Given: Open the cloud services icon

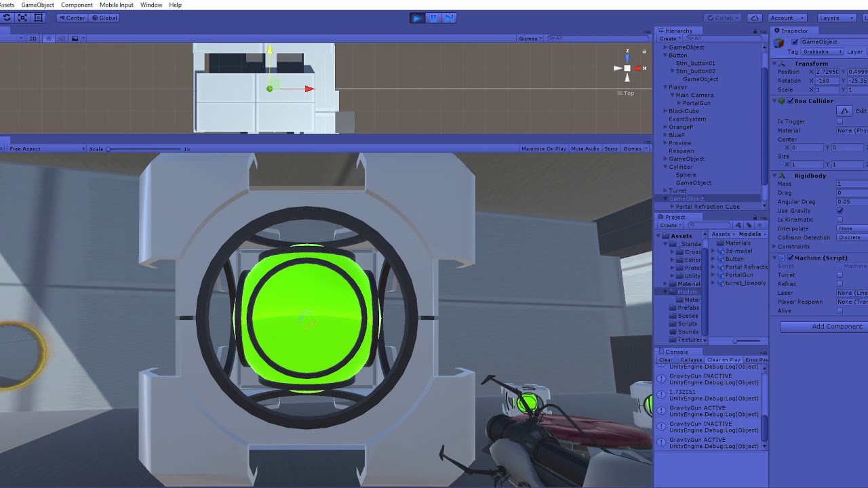Looking at the screenshot, I should click(755, 18).
